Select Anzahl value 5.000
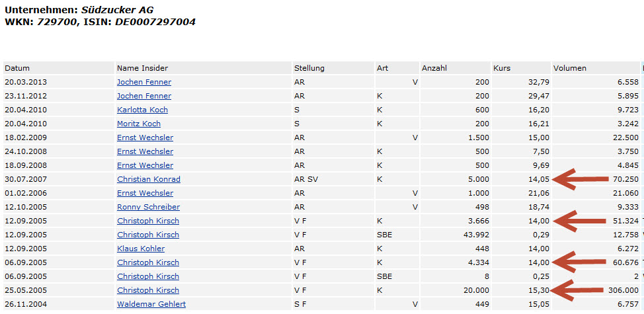The width and height of the screenshot is (644, 314). [x=479, y=179]
